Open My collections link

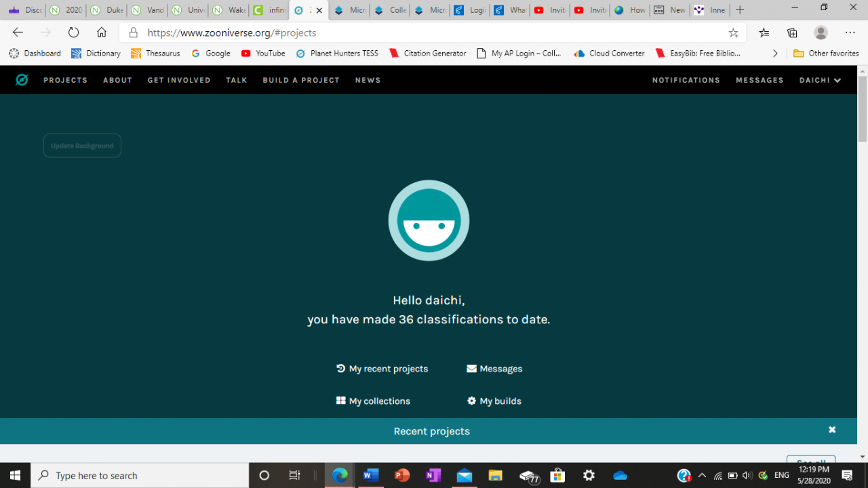pos(373,401)
